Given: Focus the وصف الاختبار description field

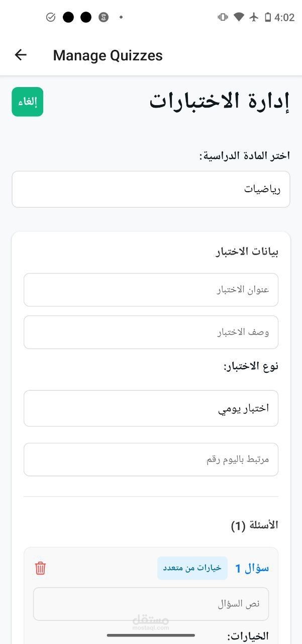Looking at the screenshot, I should point(151,332).
